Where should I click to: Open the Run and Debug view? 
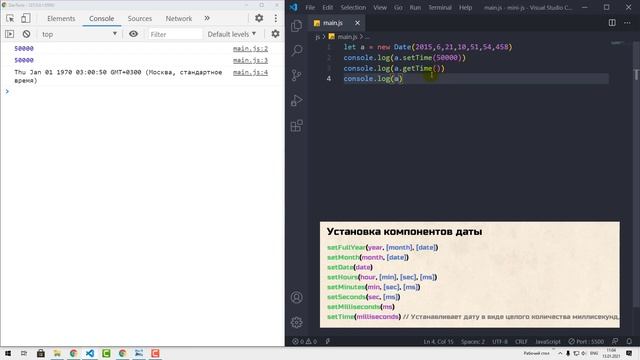tap(297, 100)
